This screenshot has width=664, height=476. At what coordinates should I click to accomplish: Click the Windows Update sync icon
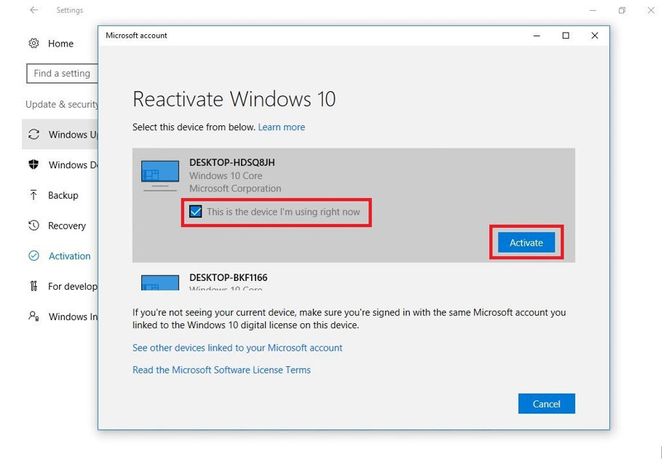click(x=34, y=134)
